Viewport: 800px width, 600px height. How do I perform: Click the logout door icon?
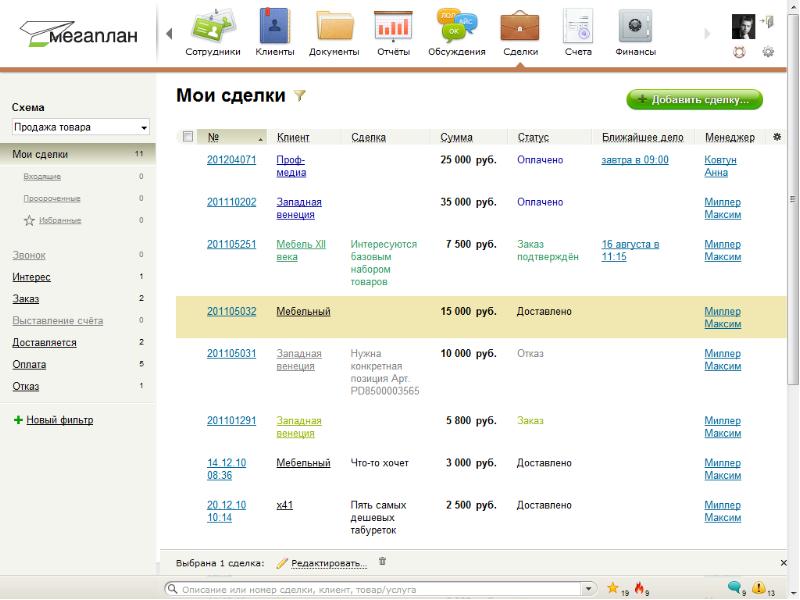767,22
